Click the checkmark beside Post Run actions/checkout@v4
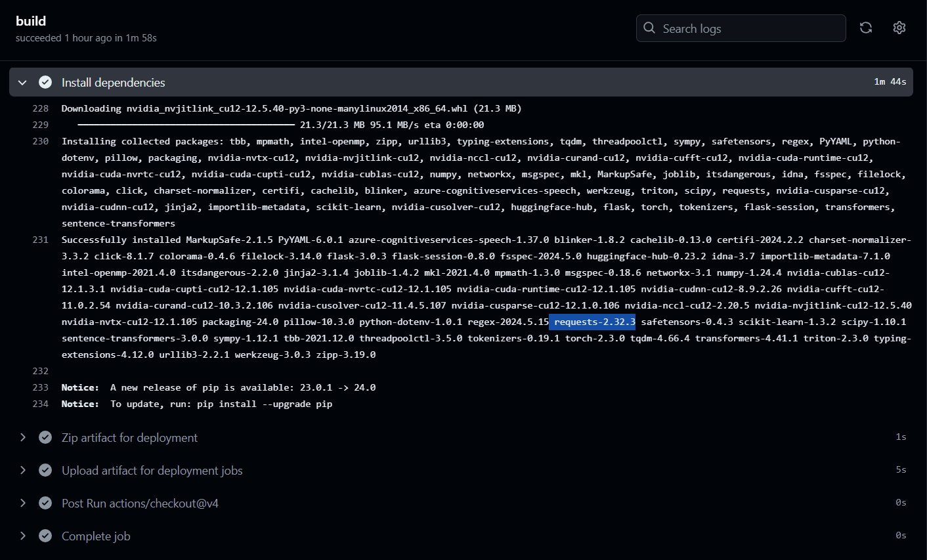 pyautogui.click(x=45, y=503)
